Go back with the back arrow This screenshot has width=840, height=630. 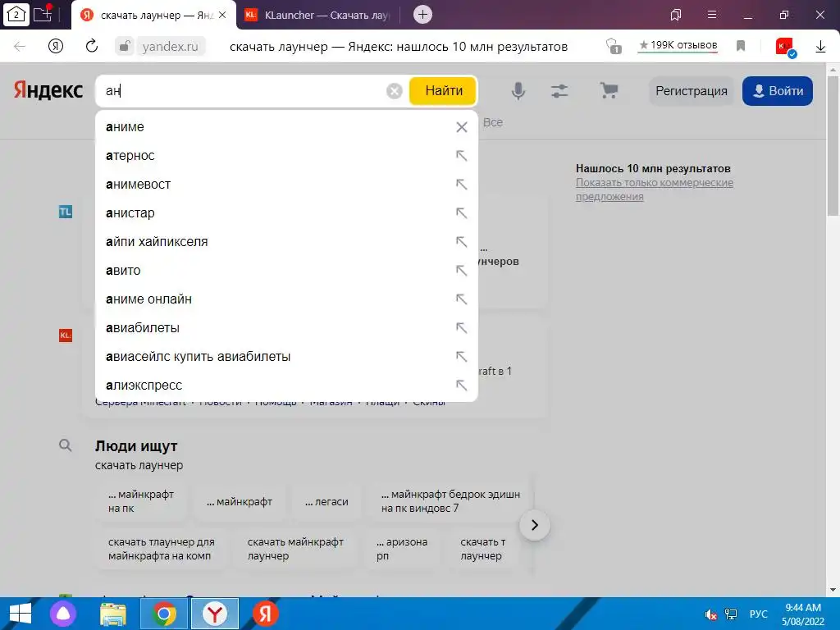point(20,47)
